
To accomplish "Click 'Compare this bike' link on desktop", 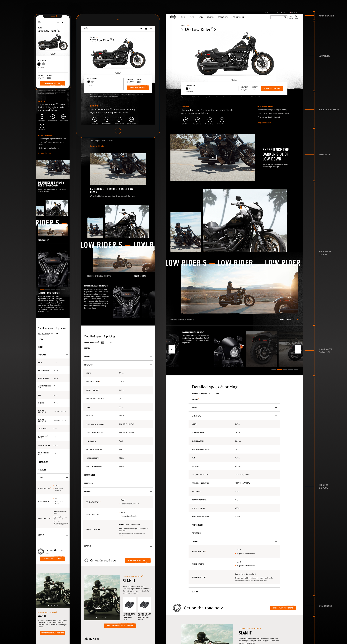I will pyautogui.click(x=264, y=122).
